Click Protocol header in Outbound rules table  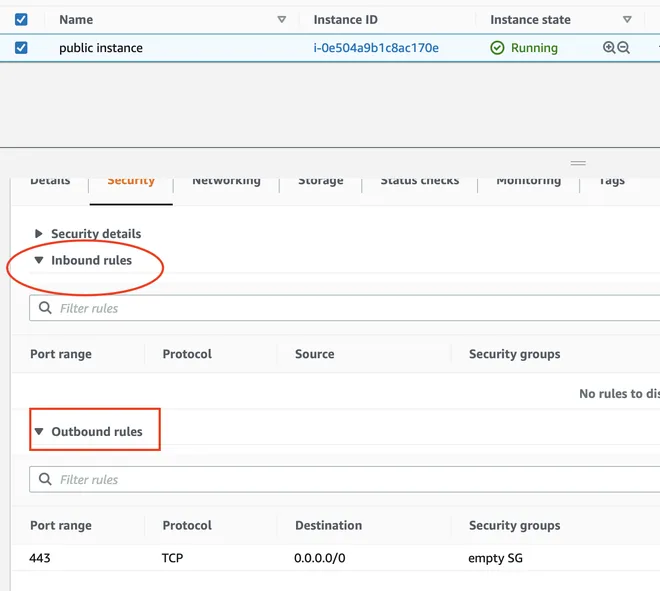coord(187,525)
